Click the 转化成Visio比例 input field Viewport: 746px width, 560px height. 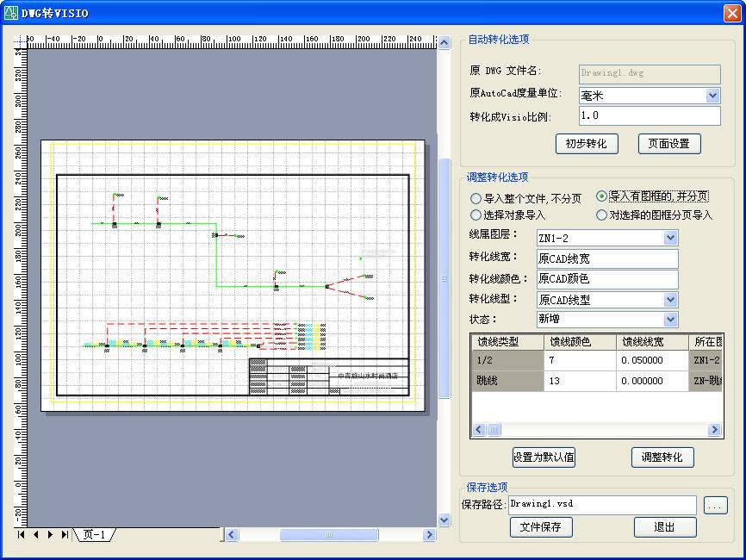tap(648, 116)
